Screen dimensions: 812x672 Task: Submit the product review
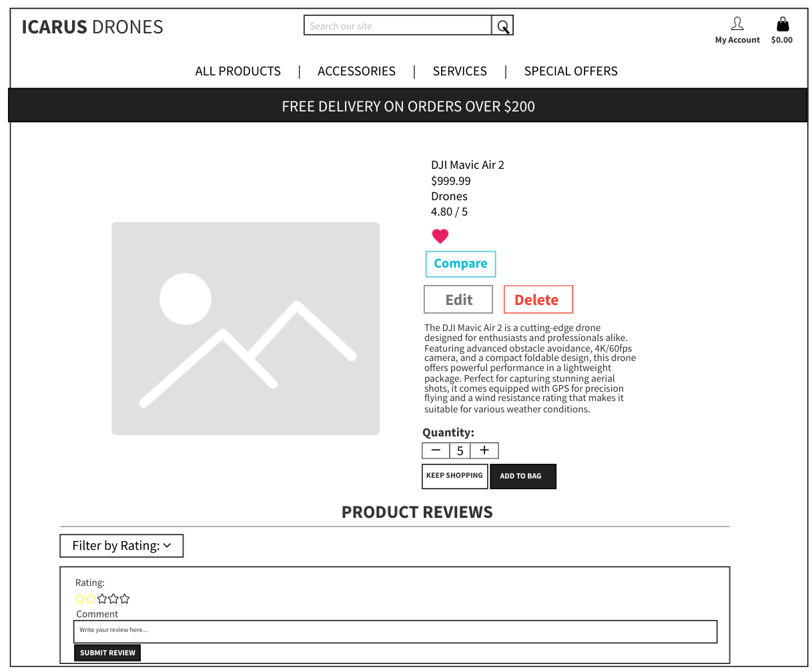[x=107, y=653]
